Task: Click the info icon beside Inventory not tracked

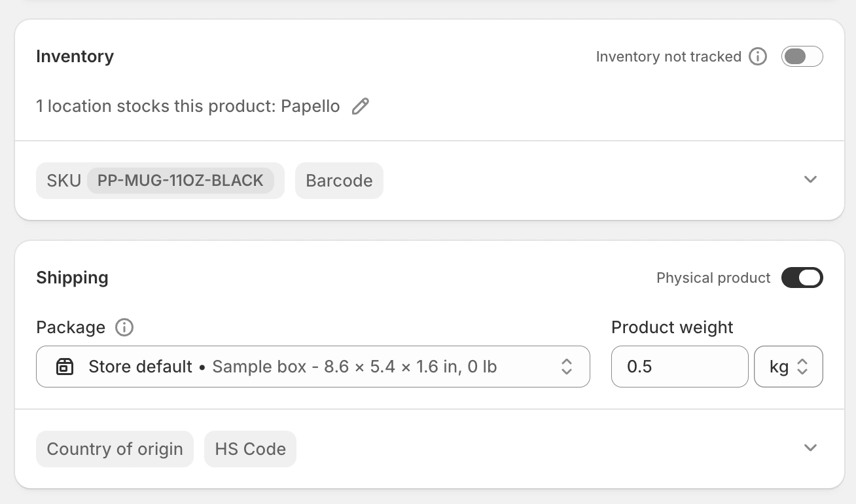Action: [x=758, y=57]
